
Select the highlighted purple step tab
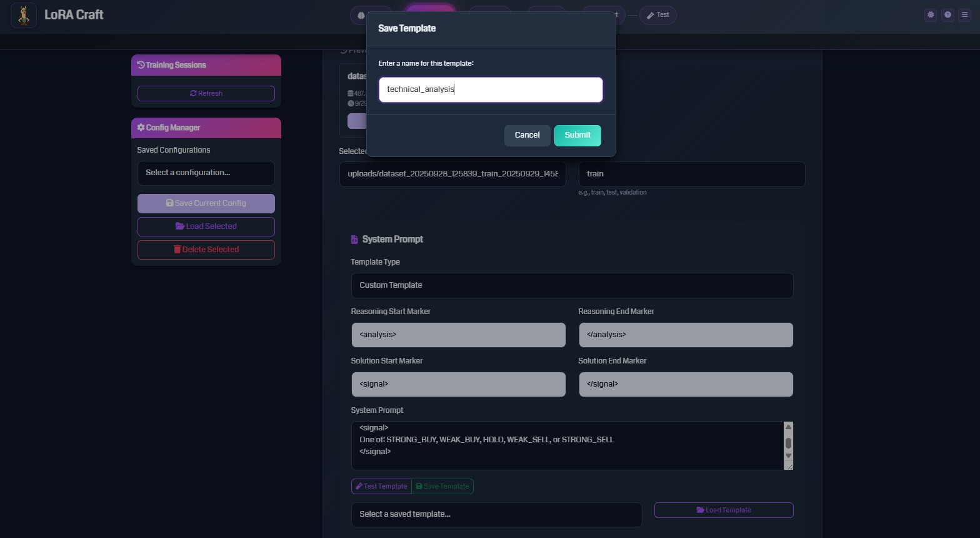pos(430,9)
